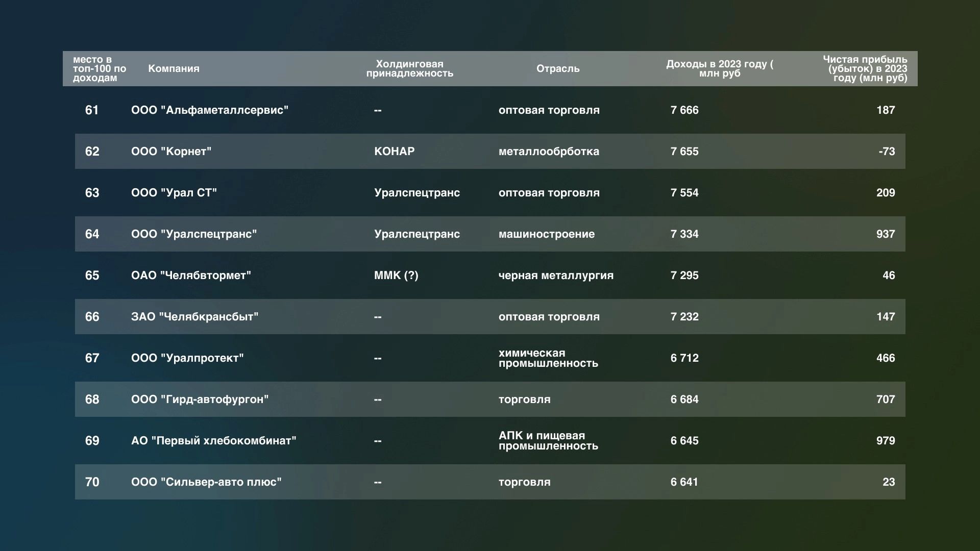Viewport: 980px width, 551px height.
Task: Click the 'Отрасль' column header
Action: (x=558, y=68)
